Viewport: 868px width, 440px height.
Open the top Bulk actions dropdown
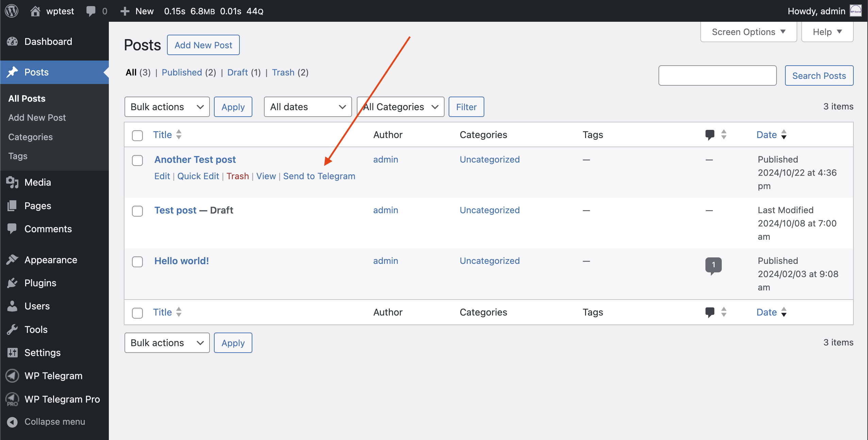tap(167, 107)
